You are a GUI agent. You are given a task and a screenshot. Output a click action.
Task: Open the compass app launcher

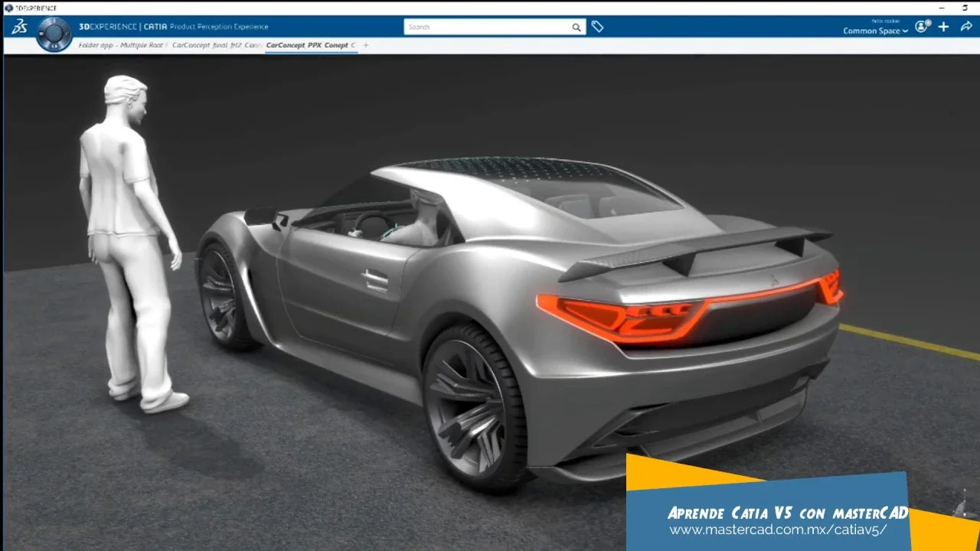(54, 34)
